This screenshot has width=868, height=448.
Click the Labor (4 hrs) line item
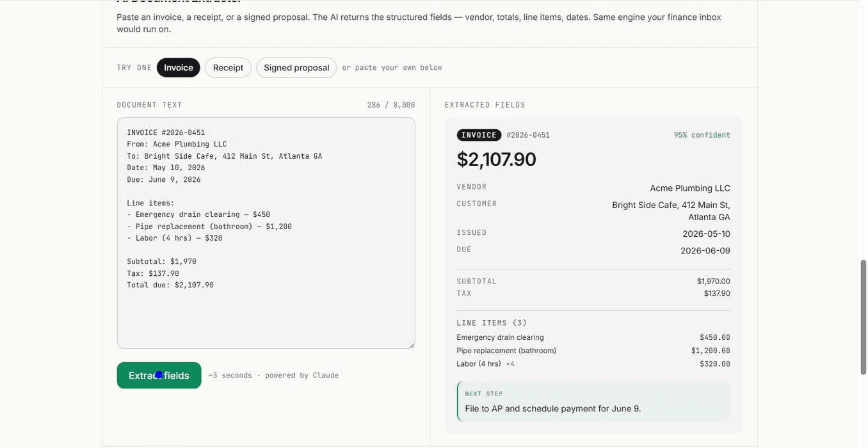(479, 364)
